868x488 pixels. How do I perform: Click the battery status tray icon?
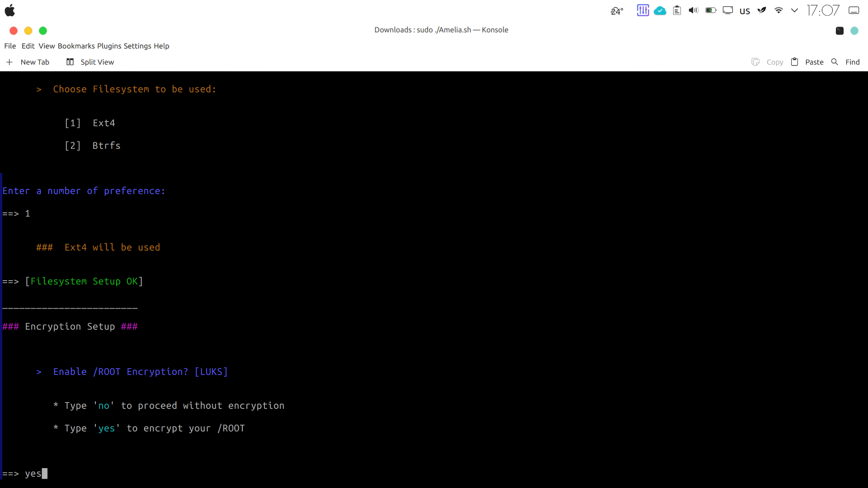point(711,10)
